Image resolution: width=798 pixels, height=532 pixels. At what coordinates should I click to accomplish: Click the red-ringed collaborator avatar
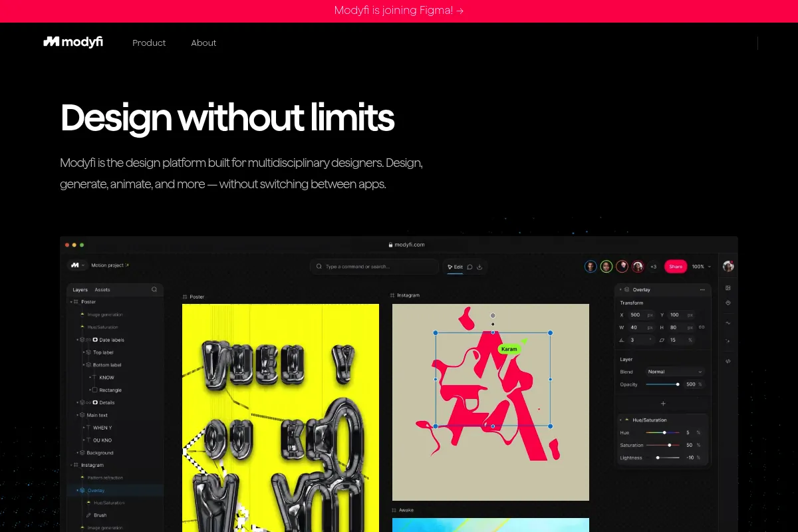[x=622, y=266]
